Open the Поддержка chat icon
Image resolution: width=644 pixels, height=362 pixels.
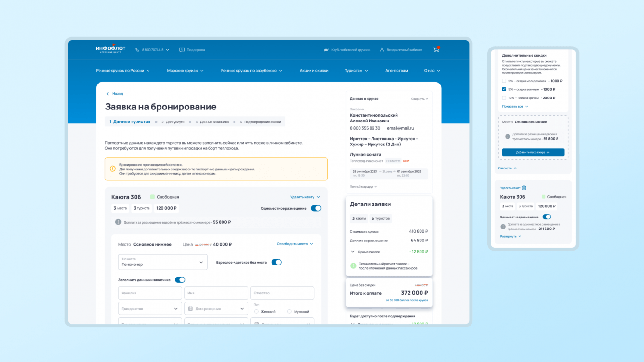[x=182, y=50]
